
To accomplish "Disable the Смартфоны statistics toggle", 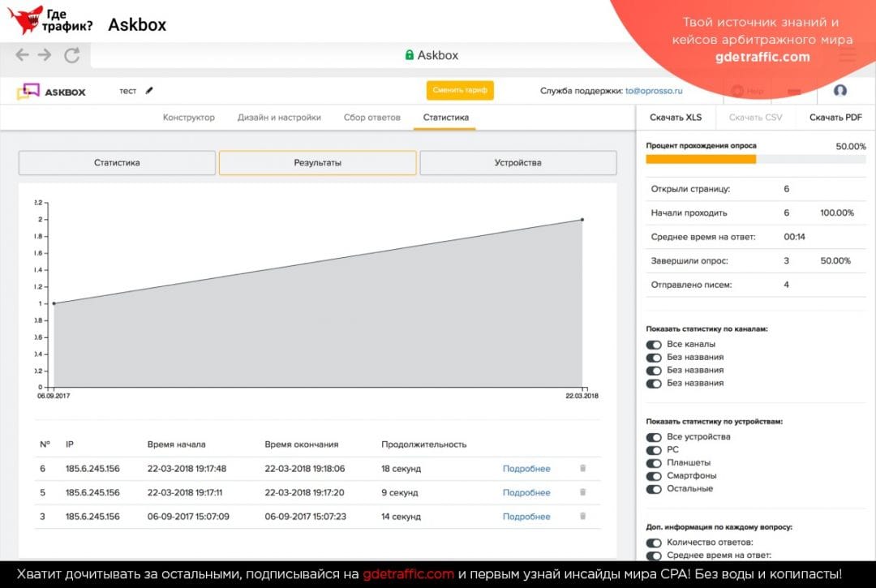I will [x=654, y=476].
